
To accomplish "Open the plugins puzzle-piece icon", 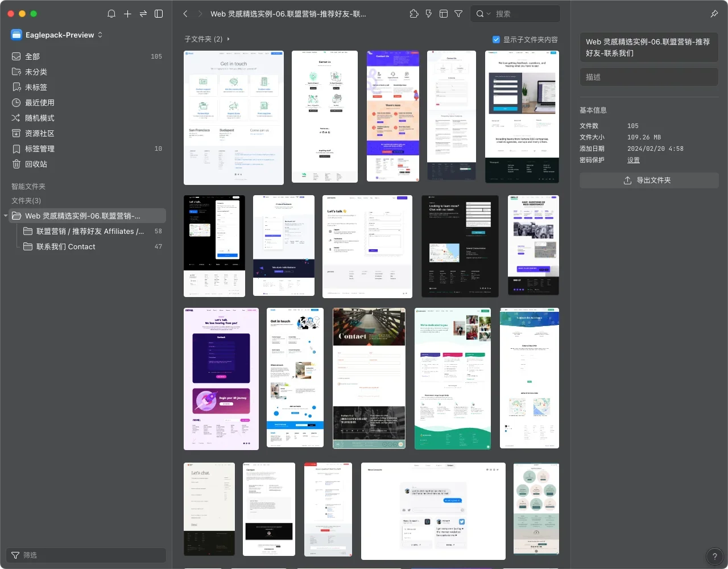I will 414,14.
